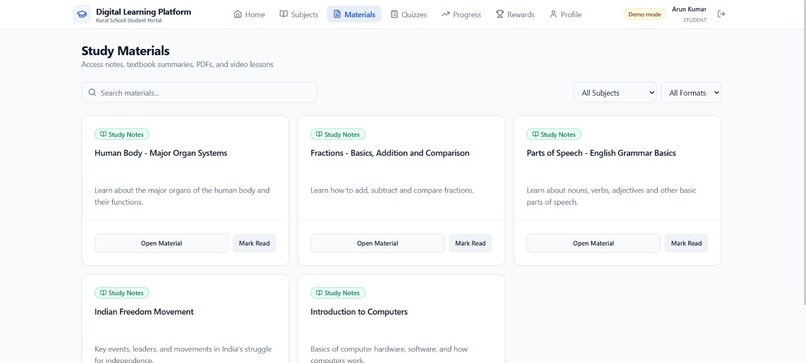Open the Rewards page
This screenshot has width=806, height=363.
(515, 14)
